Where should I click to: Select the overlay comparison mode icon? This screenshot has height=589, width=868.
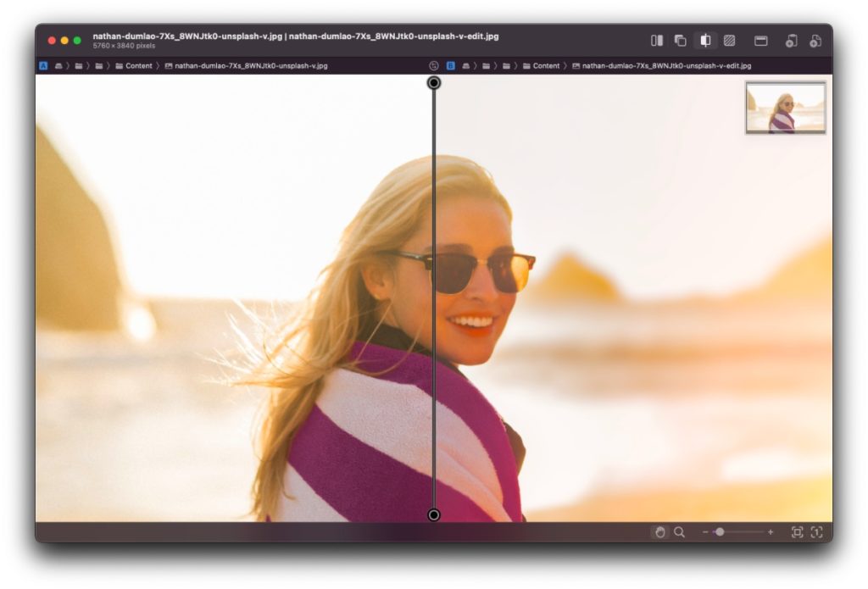point(680,41)
